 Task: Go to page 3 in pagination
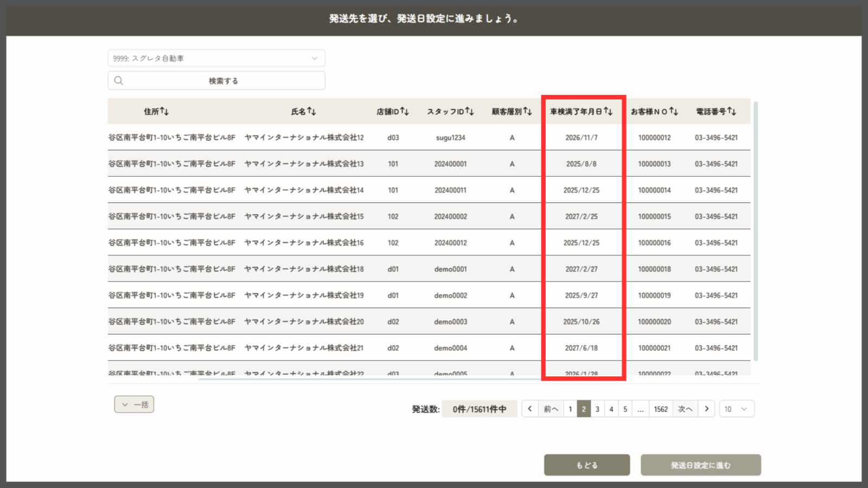click(x=597, y=409)
